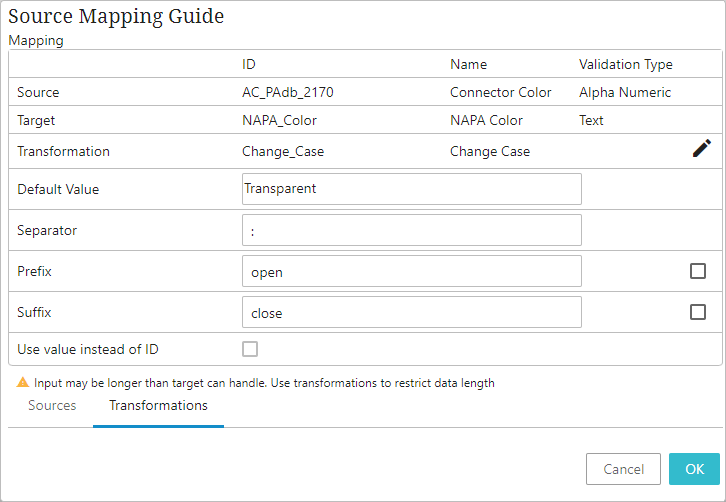
Task: Toggle the Suffix checkbox
Action: pos(698,312)
